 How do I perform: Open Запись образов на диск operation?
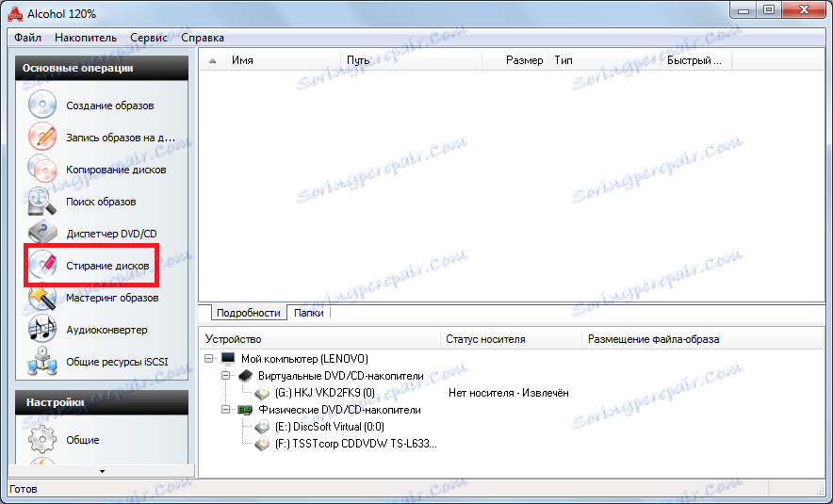(121, 138)
